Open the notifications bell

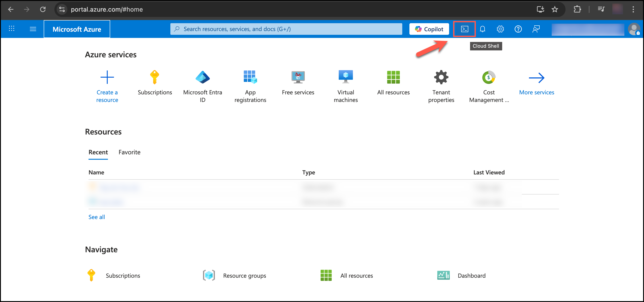click(x=482, y=29)
